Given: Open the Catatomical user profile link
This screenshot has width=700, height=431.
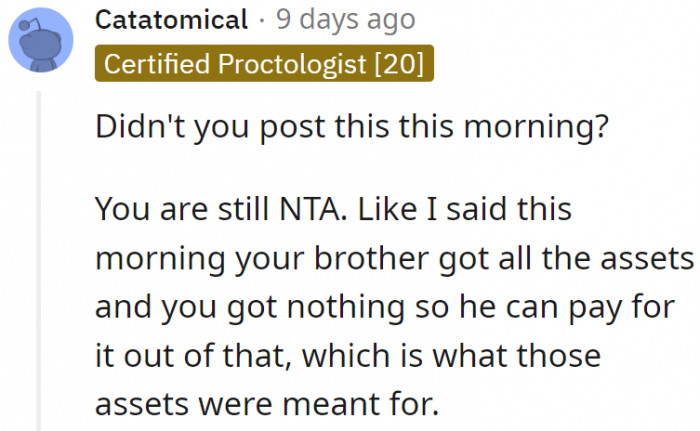Looking at the screenshot, I should click(171, 19).
